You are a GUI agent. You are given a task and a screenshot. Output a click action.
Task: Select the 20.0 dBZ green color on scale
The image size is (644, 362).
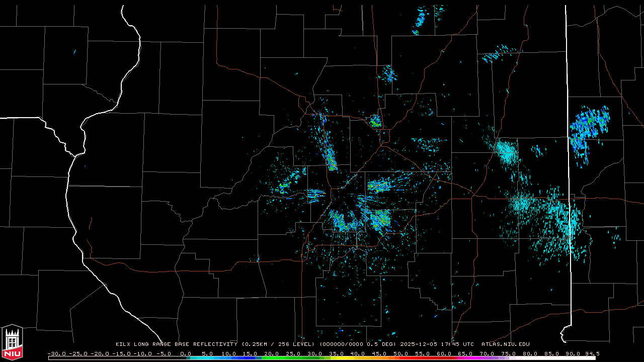271,358
